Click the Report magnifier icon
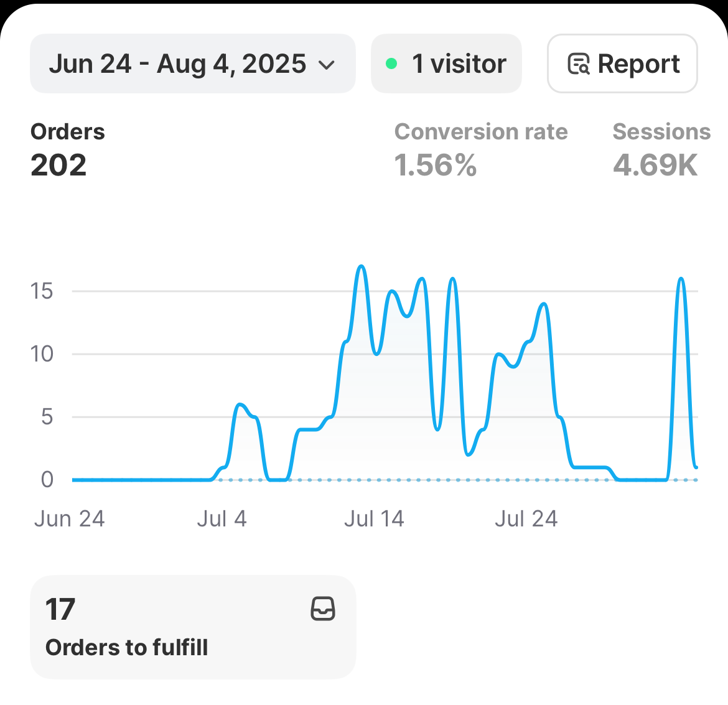728x705 pixels. (579, 64)
